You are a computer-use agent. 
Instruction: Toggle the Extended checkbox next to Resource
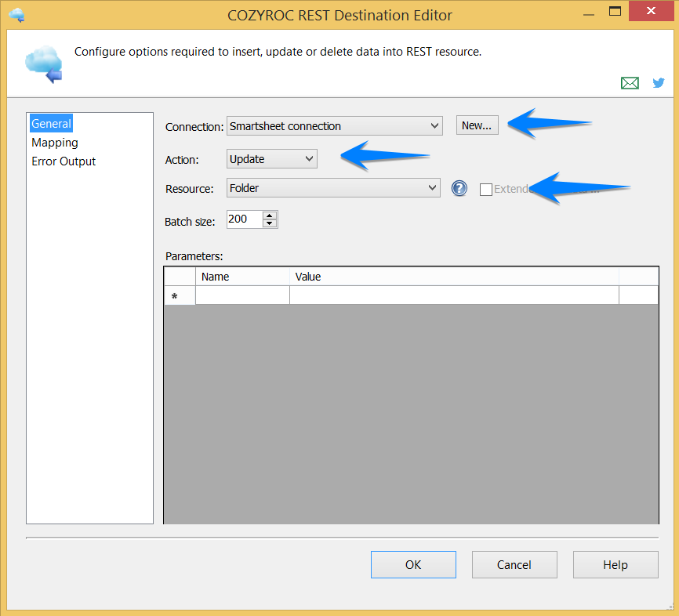coord(486,189)
